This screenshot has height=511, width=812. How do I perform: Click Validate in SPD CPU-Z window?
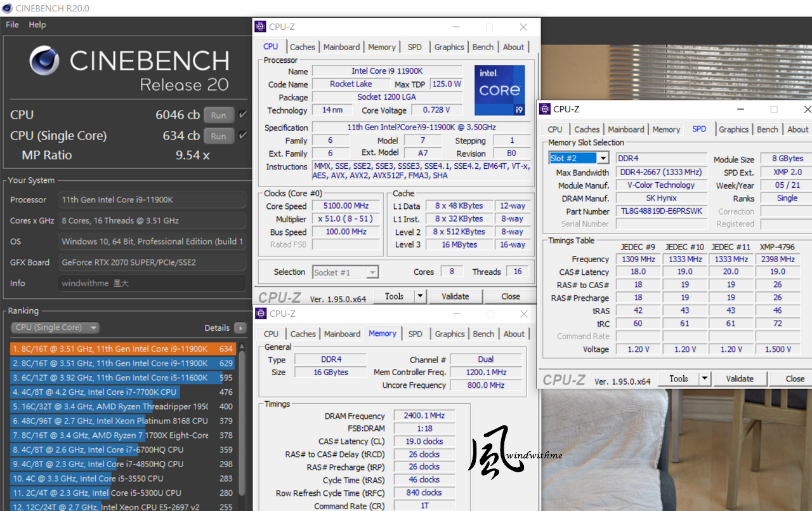[740, 379]
